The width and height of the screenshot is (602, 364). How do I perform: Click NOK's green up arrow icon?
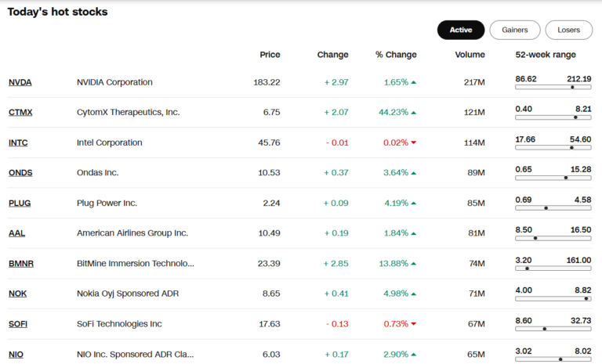(x=414, y=294)
